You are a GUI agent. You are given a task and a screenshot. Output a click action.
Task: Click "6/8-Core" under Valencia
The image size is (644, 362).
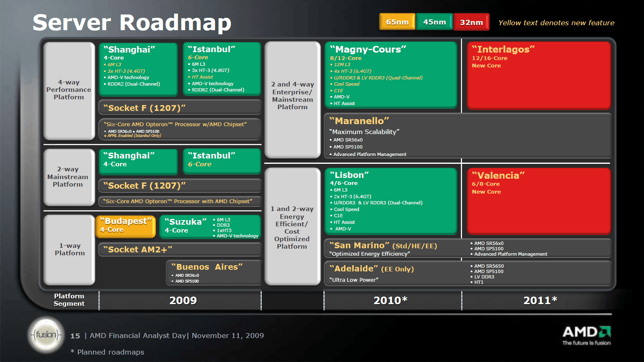click(x=486, y=184)
